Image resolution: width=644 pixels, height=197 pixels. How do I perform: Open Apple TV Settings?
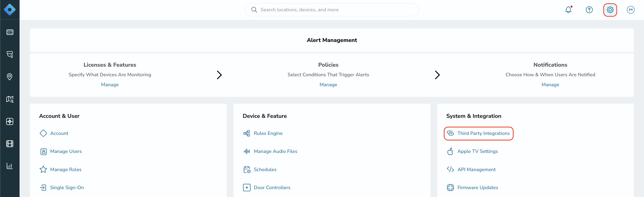[x=478, y=151]
